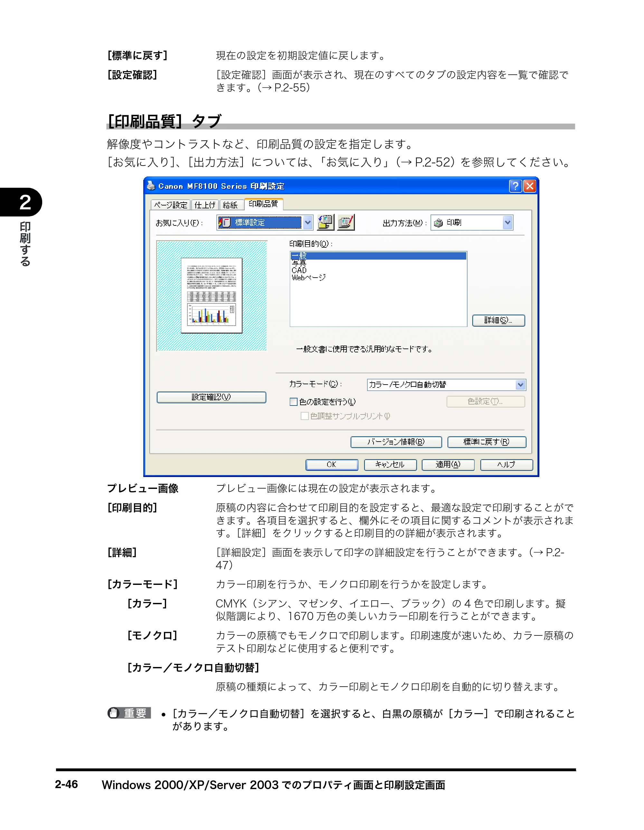Switch to the ページ設定 tab

coord(171,205)
